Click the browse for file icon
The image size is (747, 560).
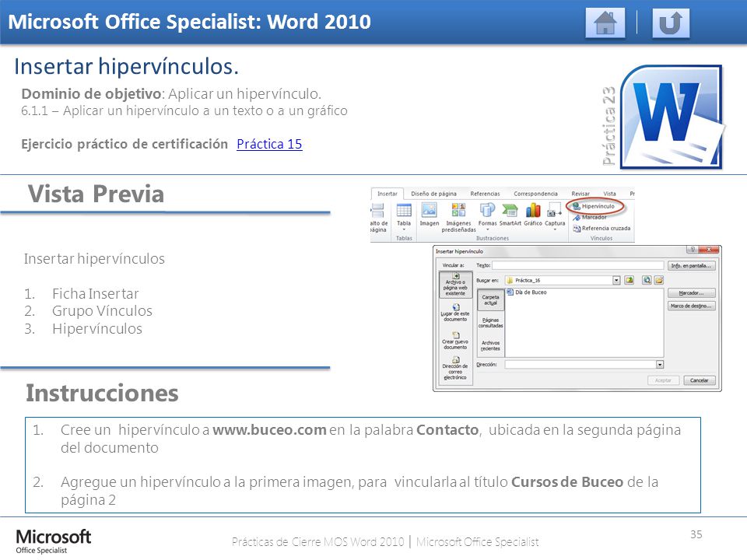(x=659, y=280)
